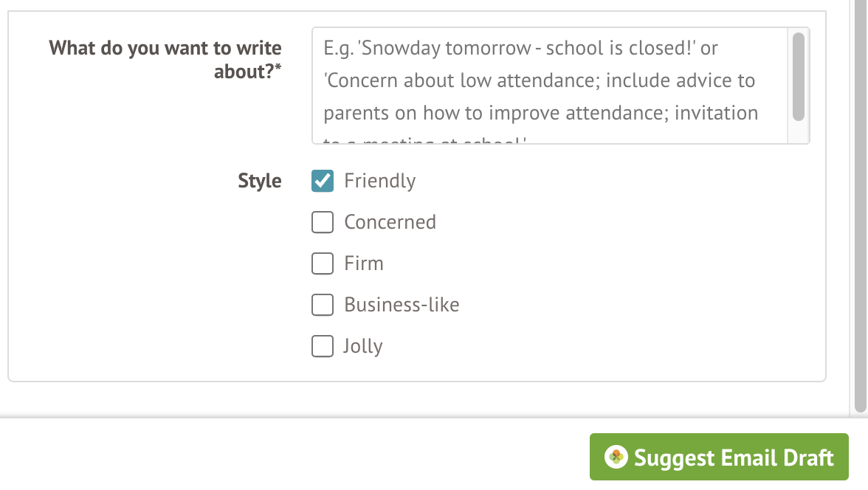
Task: Click the text area's scrollbar thumb
Action: [798, 76]
